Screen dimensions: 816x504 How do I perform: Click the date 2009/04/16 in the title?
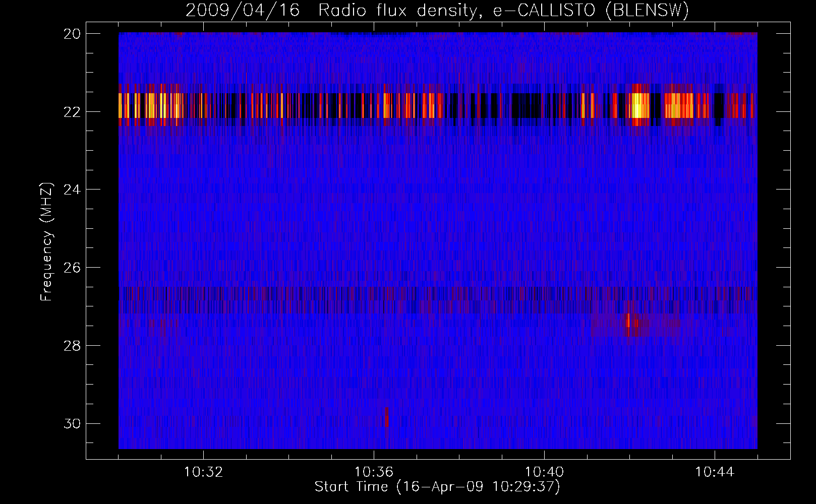pyautogui.click(x=243, y=10)
